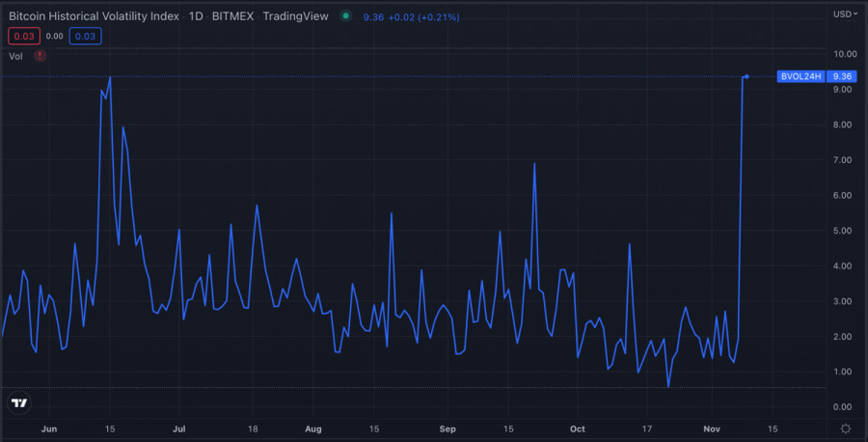Click the 10.00 level on price scale
This screenshot has width=868, height=442.
click(844, 54)
